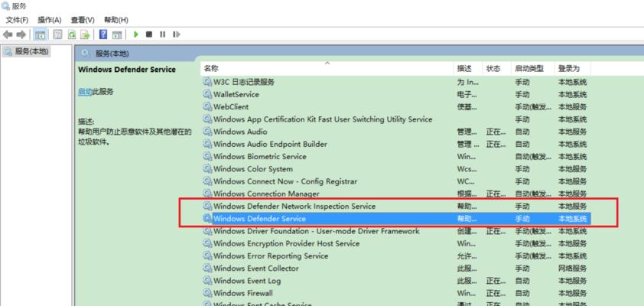Click the 服务(本地) header icon in main pane
Screen dimensions: 644x306
[x=86, y=54]
